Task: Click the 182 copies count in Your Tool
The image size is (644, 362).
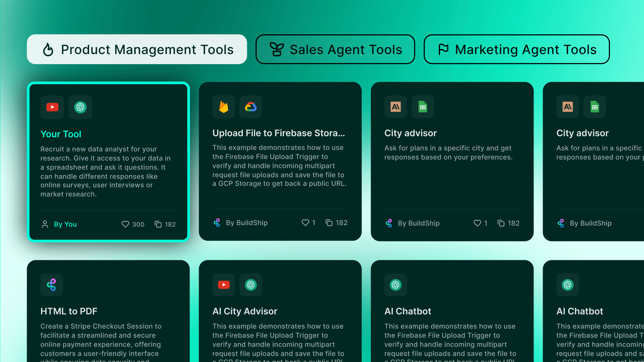Action: (x=170, y=224)
